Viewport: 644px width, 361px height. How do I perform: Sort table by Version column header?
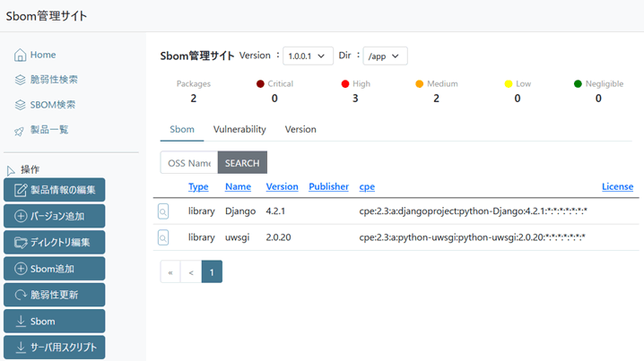point(282,186)
